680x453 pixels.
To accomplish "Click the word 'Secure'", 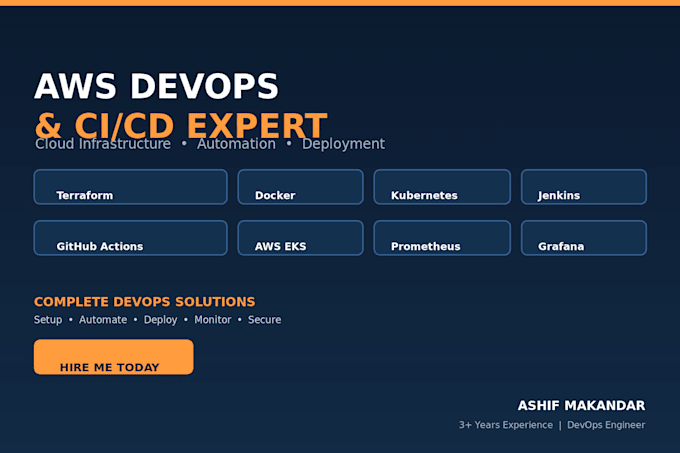I will point(265,320).
